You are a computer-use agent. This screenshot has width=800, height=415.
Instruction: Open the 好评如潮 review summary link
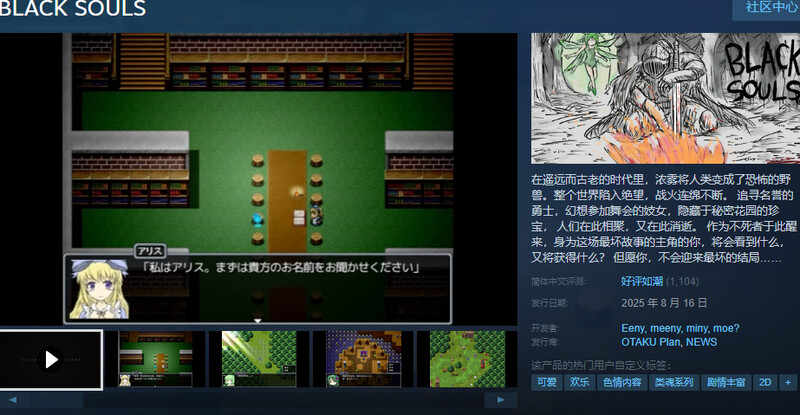point(642,281)
